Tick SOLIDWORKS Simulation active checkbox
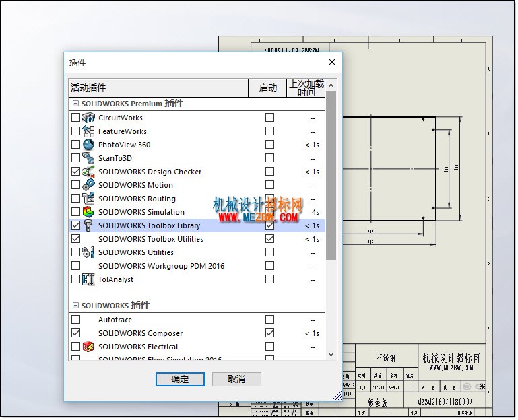Screen dimensions: 518x420 tap(75, 212)
